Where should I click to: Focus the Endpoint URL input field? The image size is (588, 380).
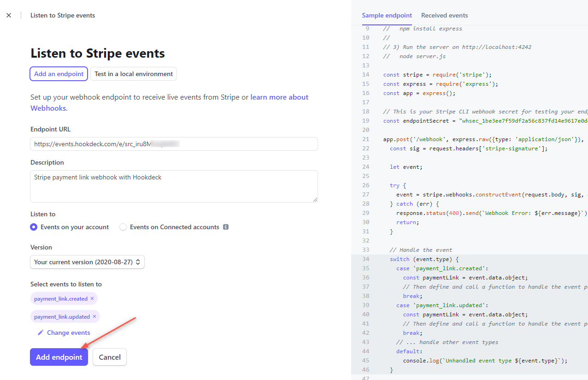[174, 144]
